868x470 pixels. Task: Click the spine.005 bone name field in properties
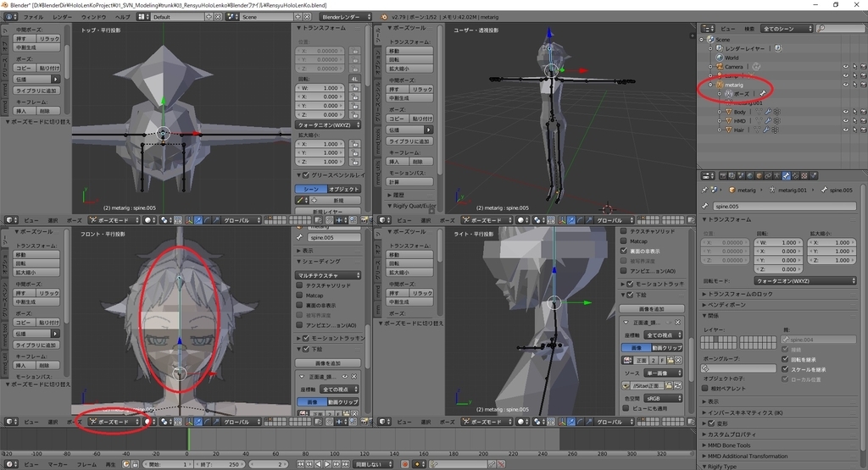784,206
